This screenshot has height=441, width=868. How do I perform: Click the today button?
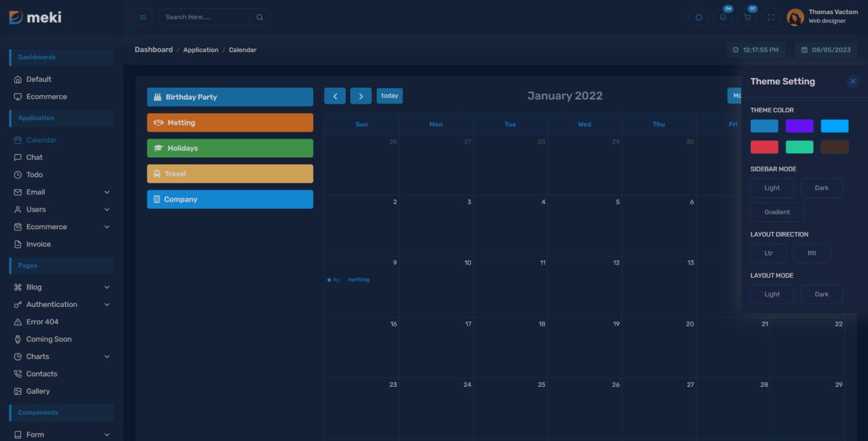coord(389,96)
